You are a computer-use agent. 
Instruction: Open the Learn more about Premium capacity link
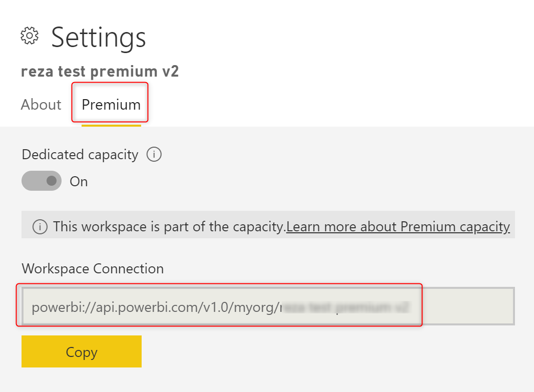tap(398, 227)
